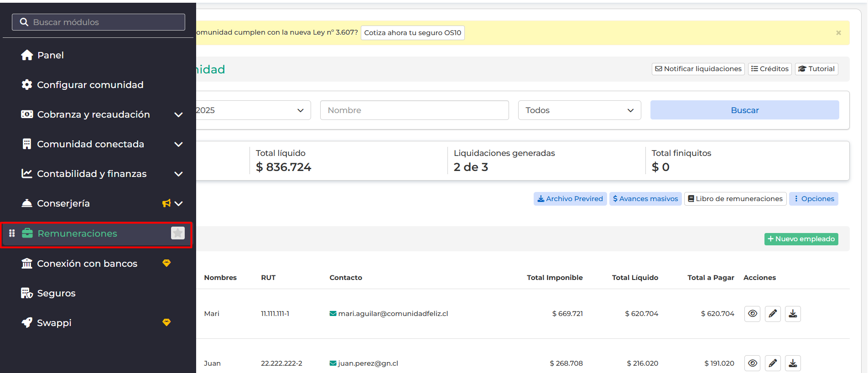The image size is (868, 373).
Task: Click the diamond icon beside Conexión con bancos
Action: (x=166, y=263)
